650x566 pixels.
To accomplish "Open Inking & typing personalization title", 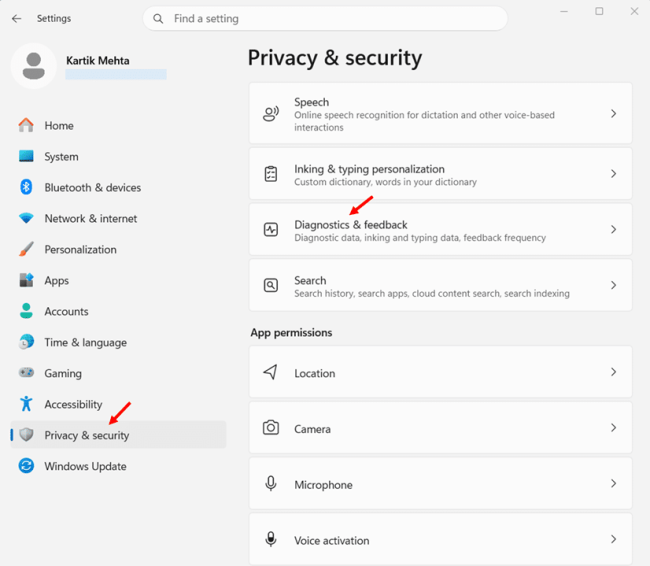I will (369, 169).
